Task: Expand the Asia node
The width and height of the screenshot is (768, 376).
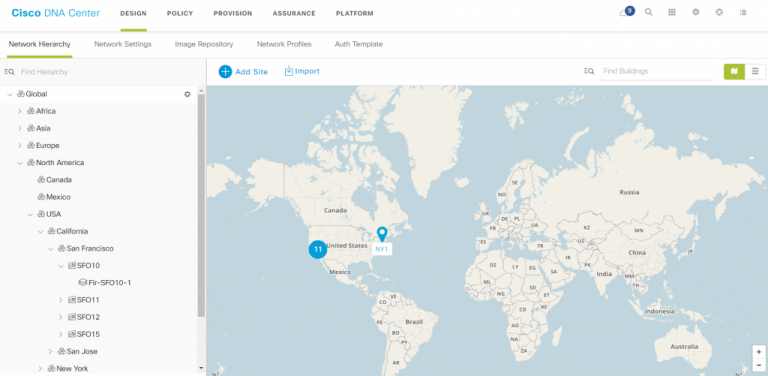Action: click(20, 128)
